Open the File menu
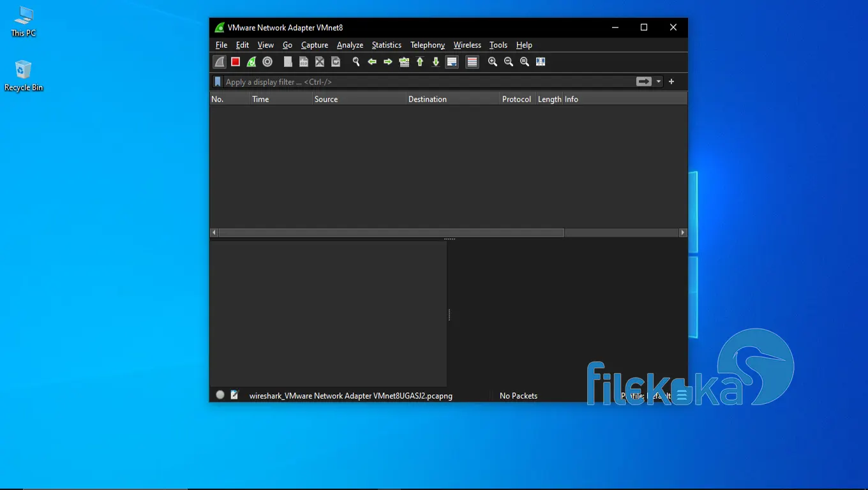Image resolution: width=868 pixels, height=490 pixels. [221, 45]
